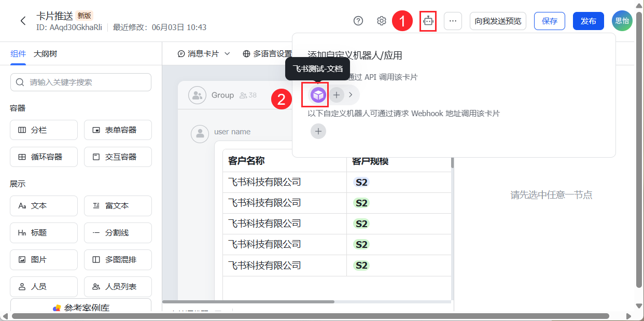Viewport: 644px width, 321px height.
Task: Click the 新版 badge beside the title
Action: tap(85, 16)
